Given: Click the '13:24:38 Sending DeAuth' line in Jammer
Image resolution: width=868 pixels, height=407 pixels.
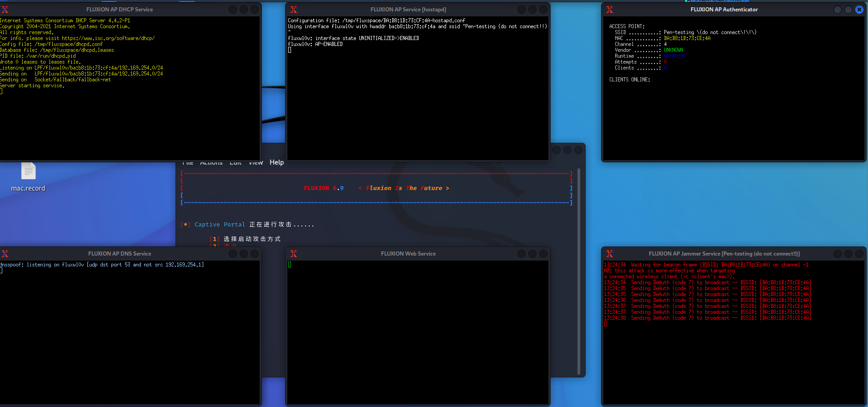Looking at the screenshot, I should click(707, 318).
